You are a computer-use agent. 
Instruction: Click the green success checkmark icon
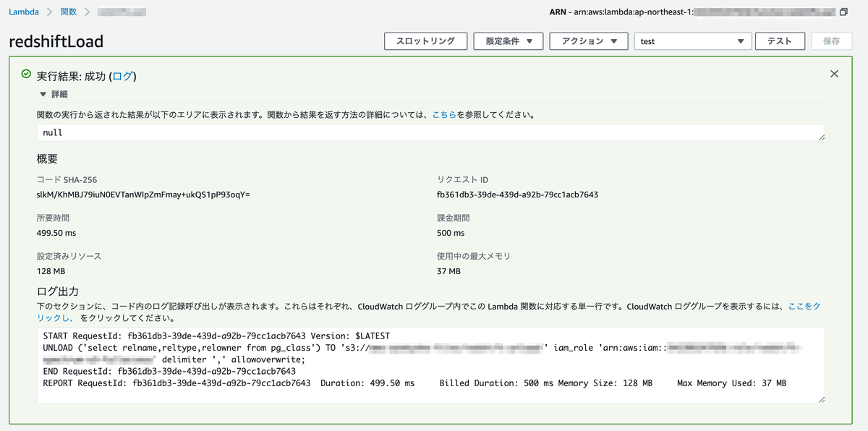(26, 74)
